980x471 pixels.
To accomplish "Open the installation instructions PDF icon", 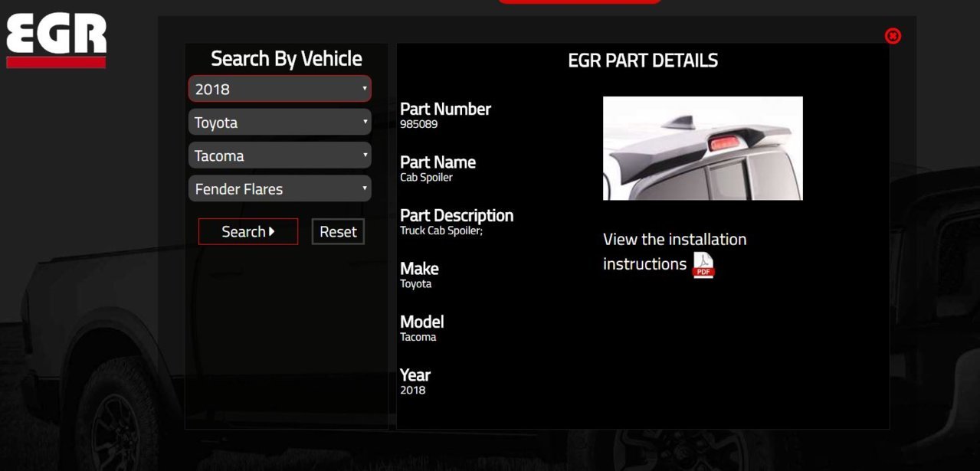I will 703,265.
